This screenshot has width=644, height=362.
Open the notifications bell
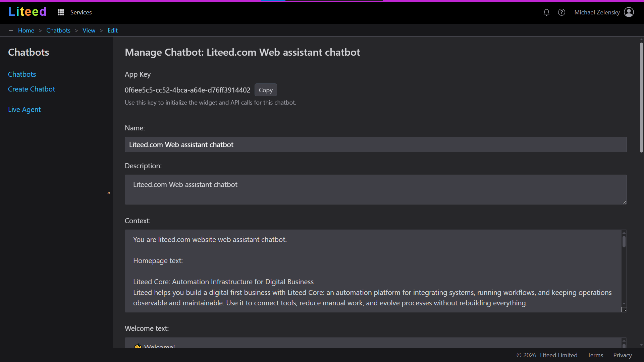[546, 12]
